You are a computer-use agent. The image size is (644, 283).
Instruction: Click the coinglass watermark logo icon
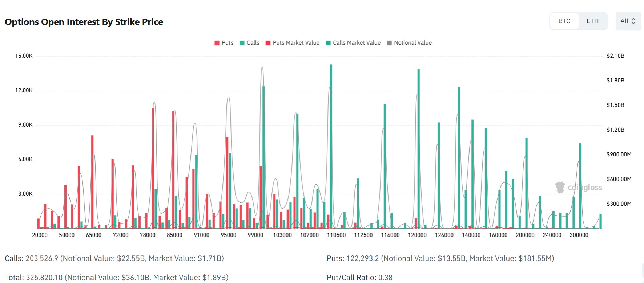click(560, 187)
